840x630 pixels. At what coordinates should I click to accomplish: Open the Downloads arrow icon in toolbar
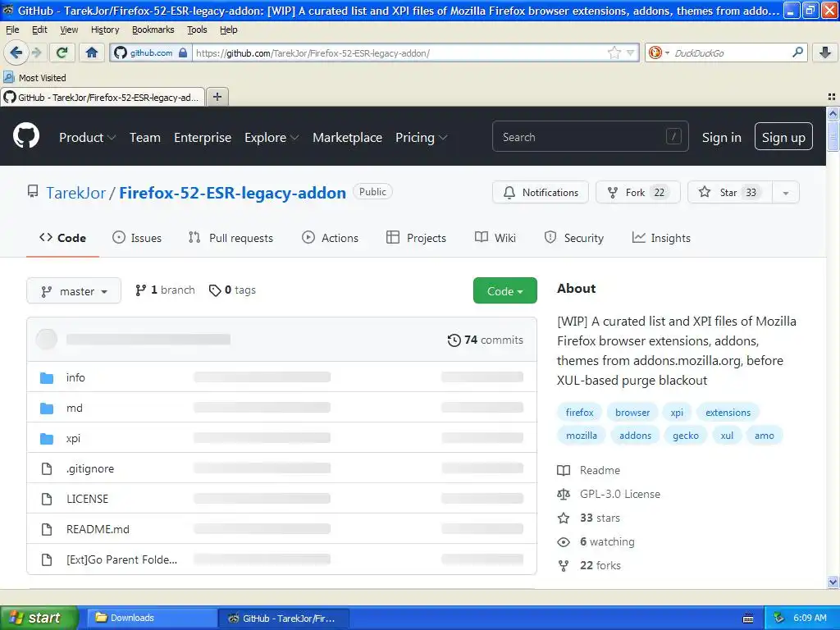pos(825,52)
